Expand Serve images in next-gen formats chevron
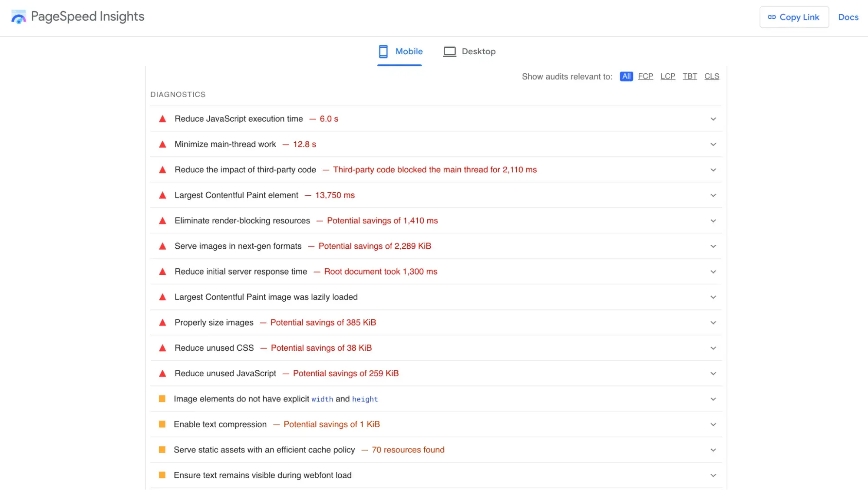Viewport: 868px width, 490px height. pos(713,246)
